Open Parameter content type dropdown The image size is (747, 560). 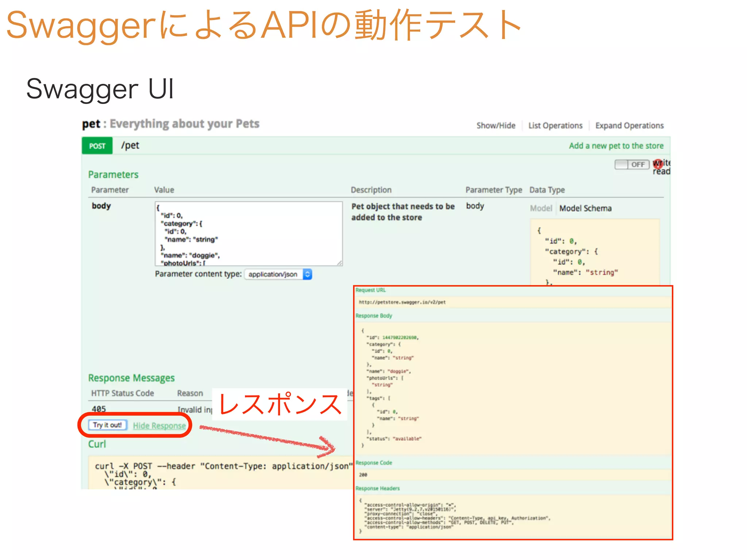tap(278, 274)
